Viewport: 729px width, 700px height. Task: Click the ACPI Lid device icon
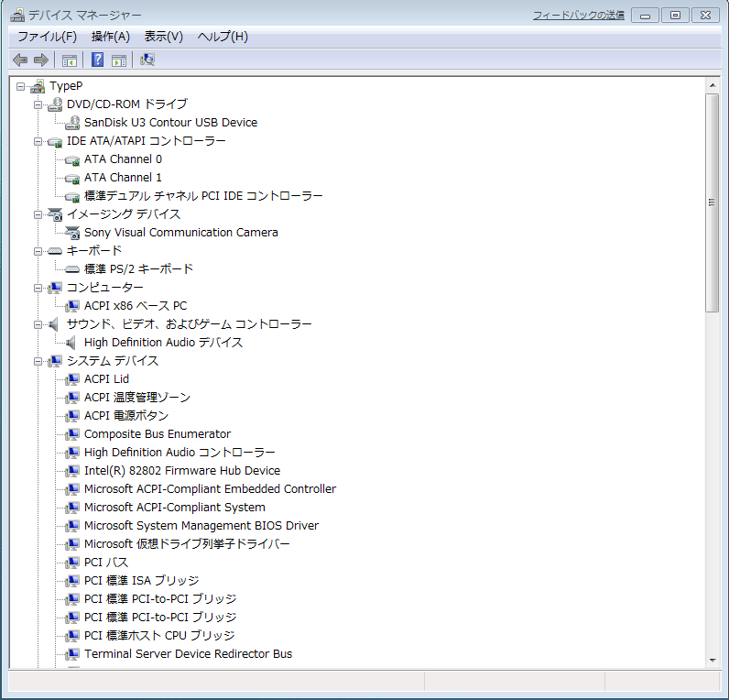[x=72, y=379]
